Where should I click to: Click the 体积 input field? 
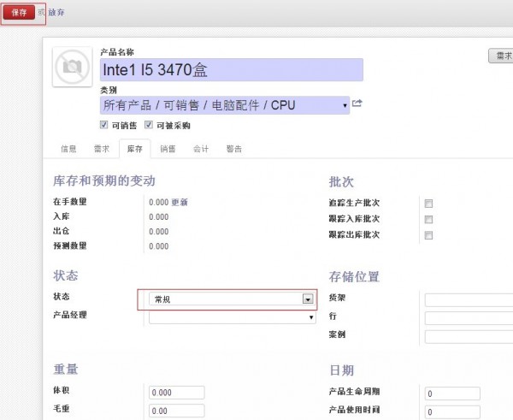click(x=177, y=393)
